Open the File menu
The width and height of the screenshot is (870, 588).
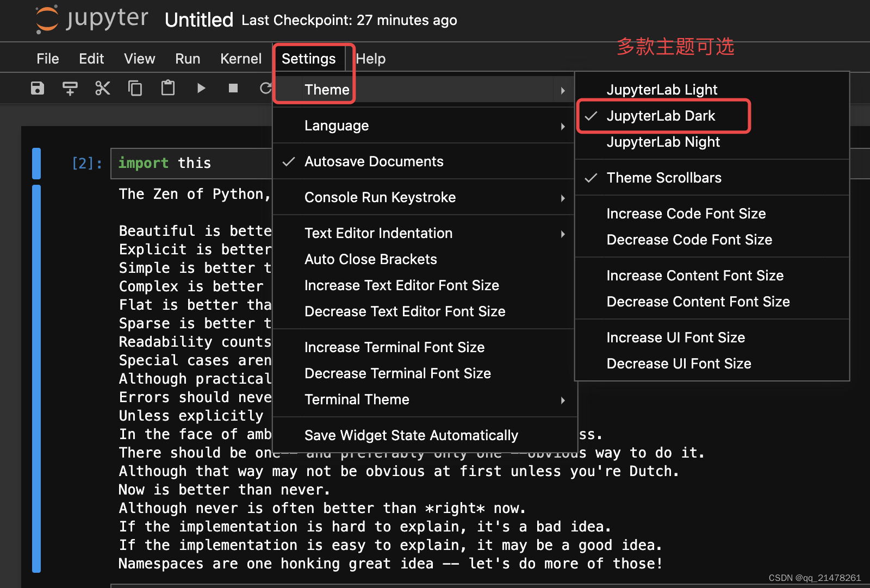(x=48, y=59)
